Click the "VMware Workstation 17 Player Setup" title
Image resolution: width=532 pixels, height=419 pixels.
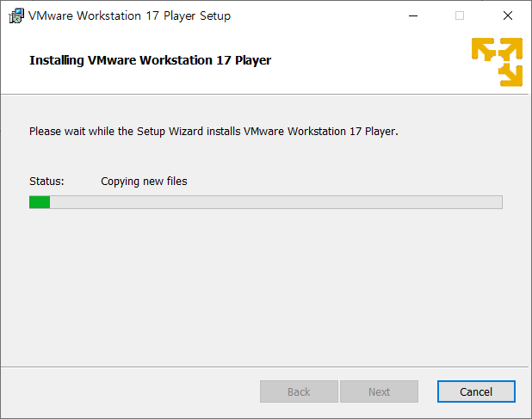(129, 16)
